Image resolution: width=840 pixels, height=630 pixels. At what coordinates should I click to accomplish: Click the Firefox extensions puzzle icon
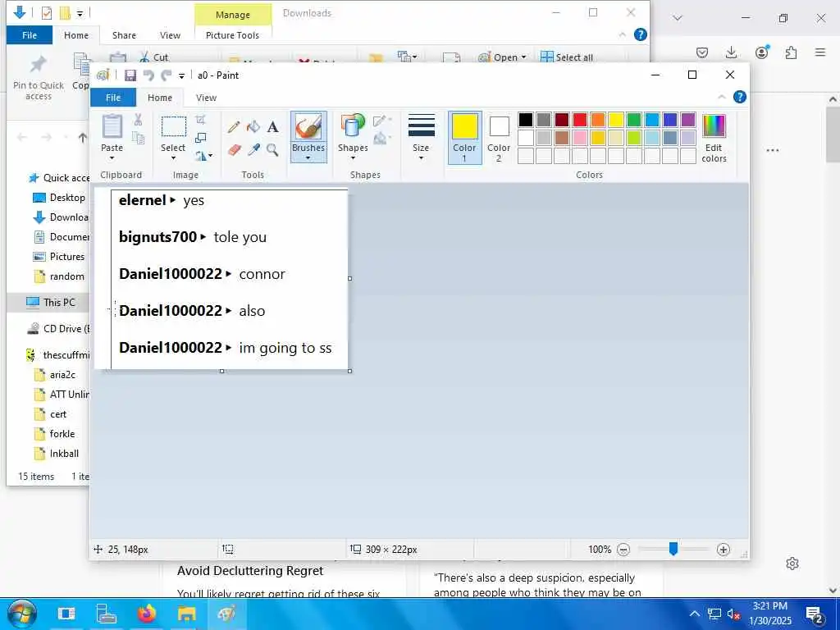point(791,52)
